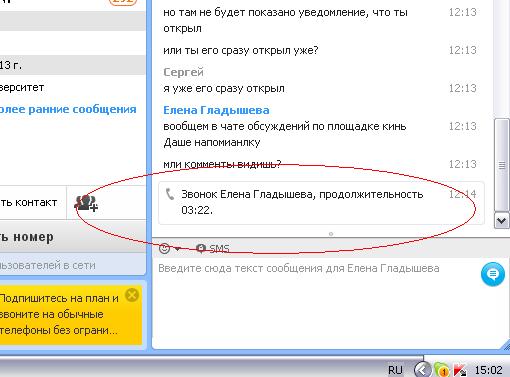The height and width of the screenshot is (377, 510).
Task: Open the 'ть номер' dial number panel
Action: 73,237
